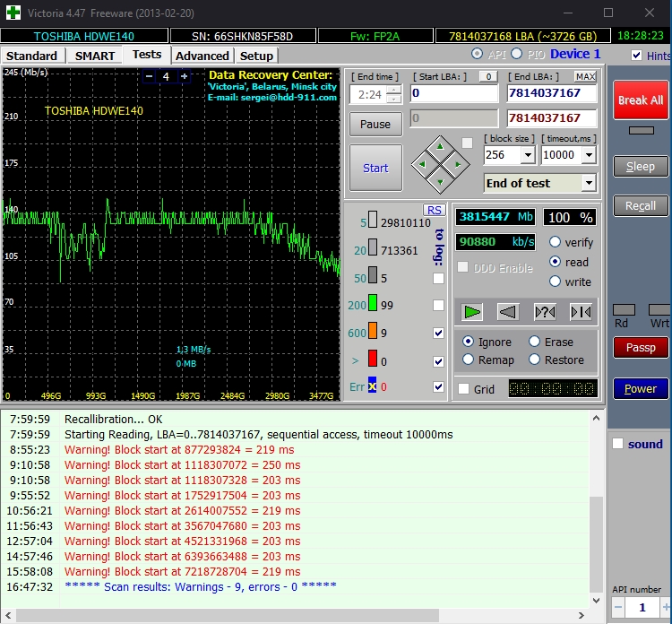Click the graph zoom plus button

[184, 76]
